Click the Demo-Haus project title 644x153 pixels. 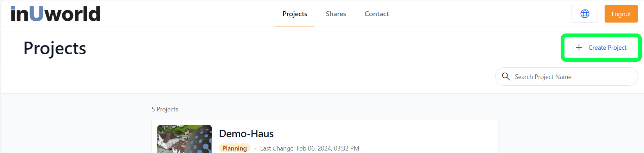tap(246, 134)
